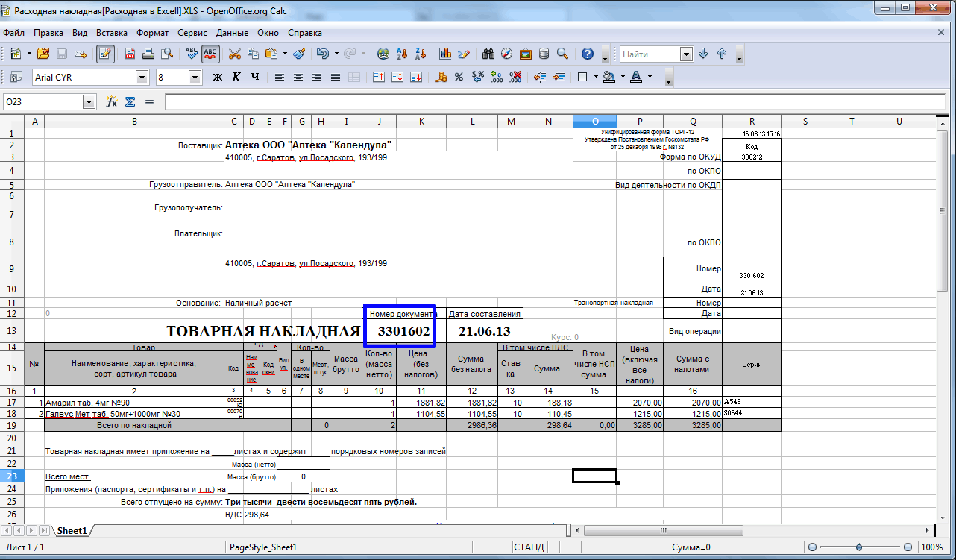Apply the font color (A) button
The height and width of the screenshot is (560, 956).
(635, 77)
